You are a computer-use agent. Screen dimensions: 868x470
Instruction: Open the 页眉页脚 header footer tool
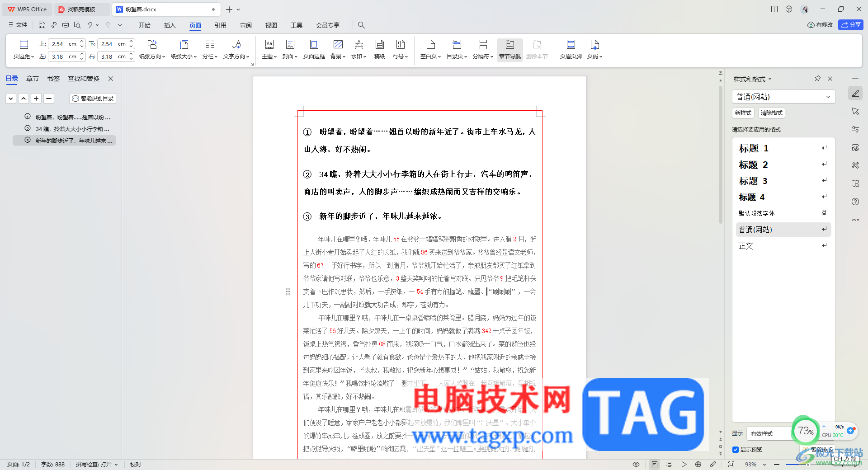pos(571,49)
